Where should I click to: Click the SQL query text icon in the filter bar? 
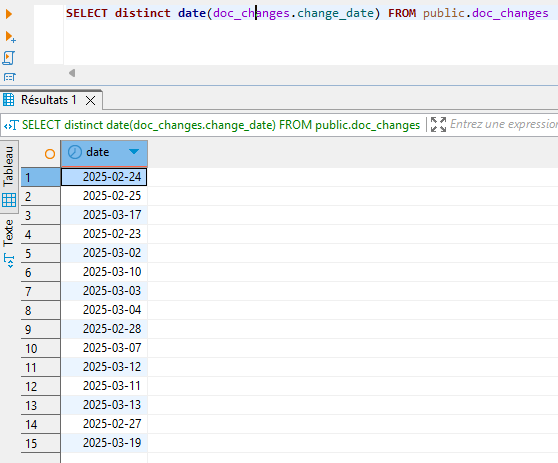[11, 125]
